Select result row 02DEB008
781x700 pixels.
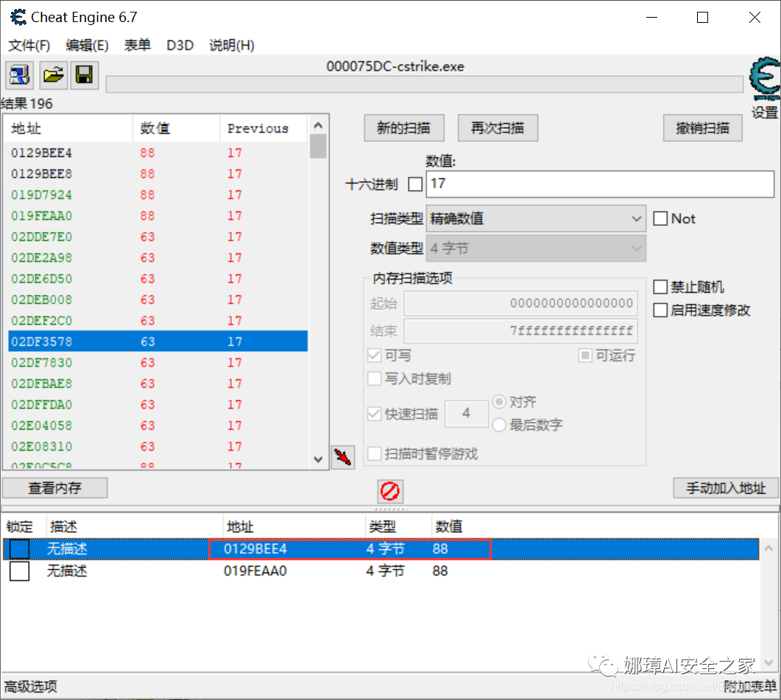click(x=158, y=300)
